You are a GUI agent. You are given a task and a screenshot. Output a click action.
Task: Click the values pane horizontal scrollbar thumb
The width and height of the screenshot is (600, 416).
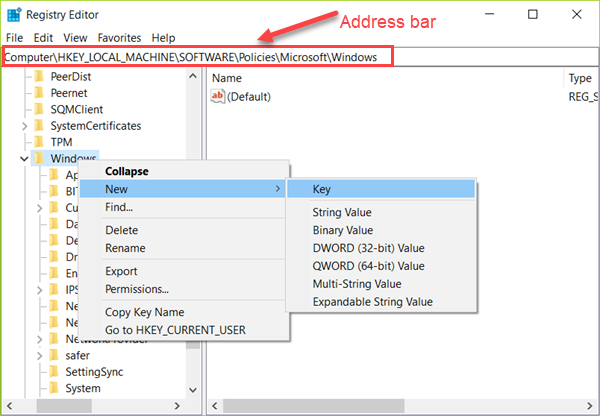tap(313, 406)
